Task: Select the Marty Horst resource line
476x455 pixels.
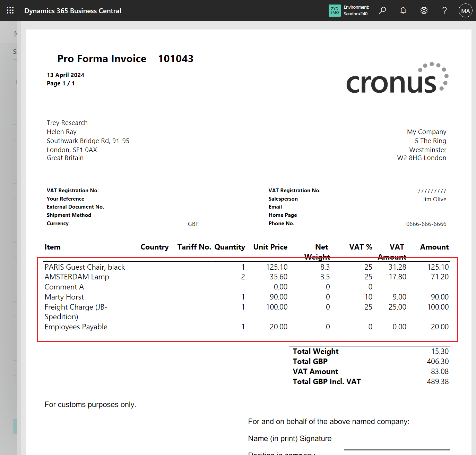Action: (x=64, y=297)
